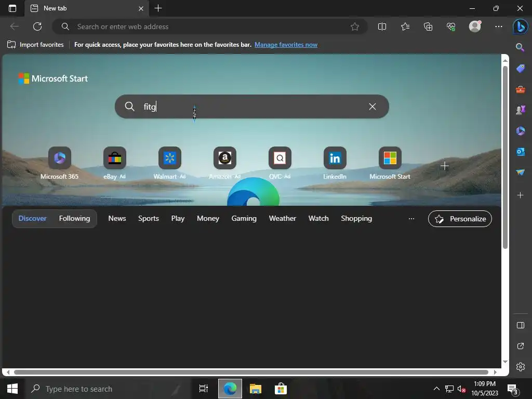Click the page search box with fitg

[x=252, y=107]
